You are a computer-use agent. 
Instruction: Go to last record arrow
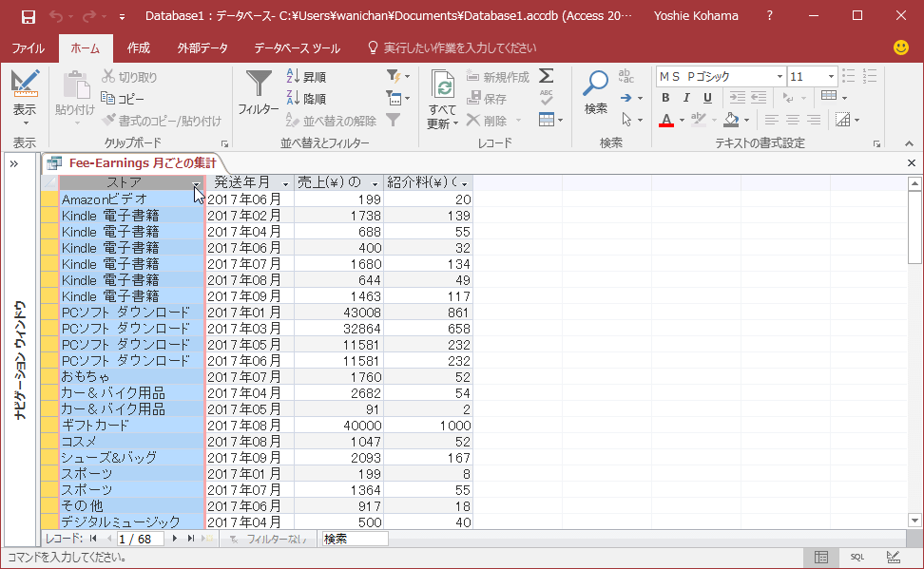[x=191, y=539]
